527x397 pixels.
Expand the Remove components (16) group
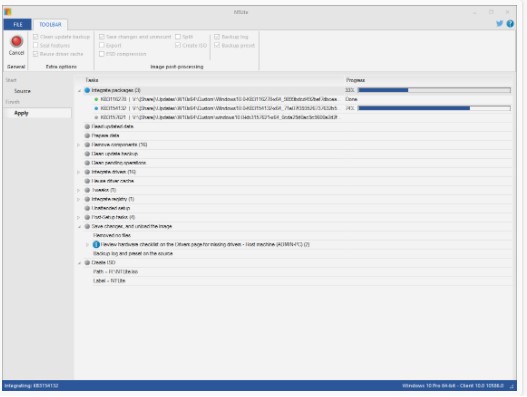tap(79, 145)
